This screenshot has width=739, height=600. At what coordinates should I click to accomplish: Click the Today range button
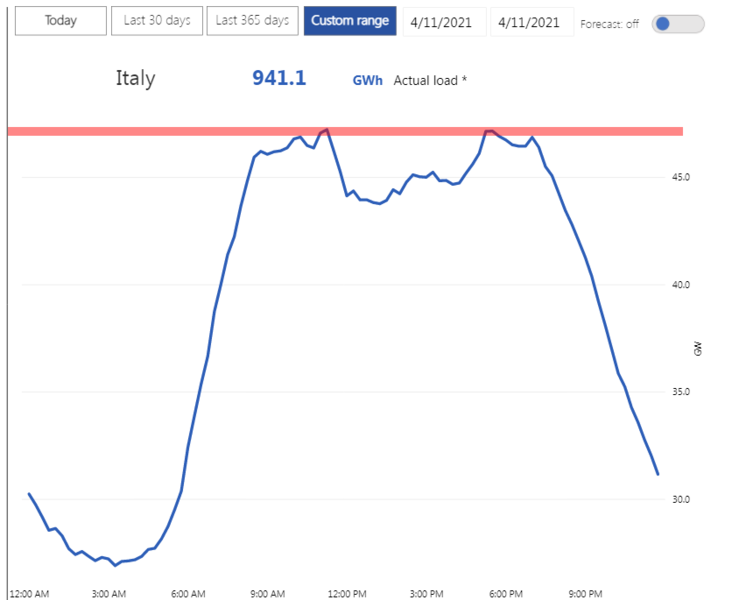coord(61,20)
